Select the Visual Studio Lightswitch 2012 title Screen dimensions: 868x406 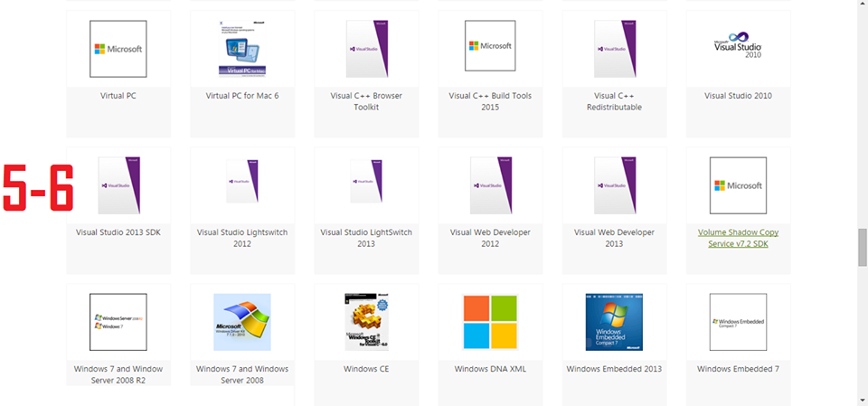click(242, 238)
